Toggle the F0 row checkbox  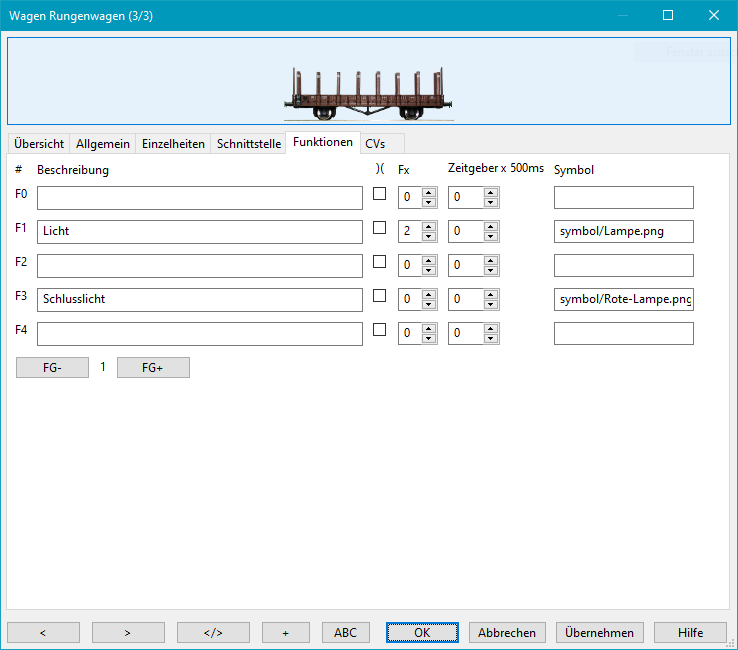[x=379, y=194]
